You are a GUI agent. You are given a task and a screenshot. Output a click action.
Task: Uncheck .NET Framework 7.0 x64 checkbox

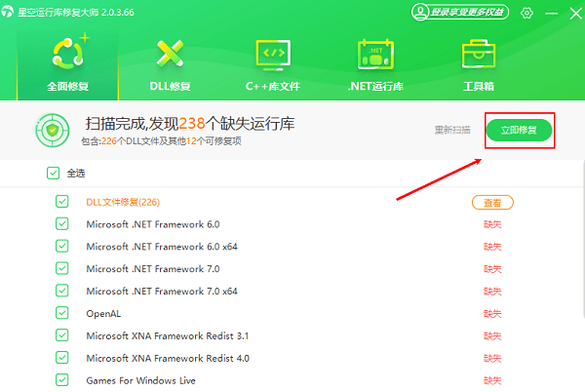62,291
